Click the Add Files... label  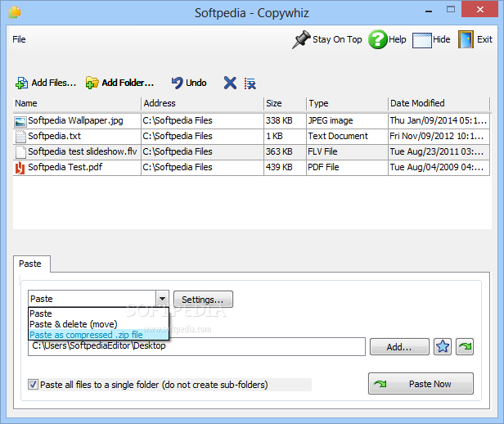(x=54, y=83)
